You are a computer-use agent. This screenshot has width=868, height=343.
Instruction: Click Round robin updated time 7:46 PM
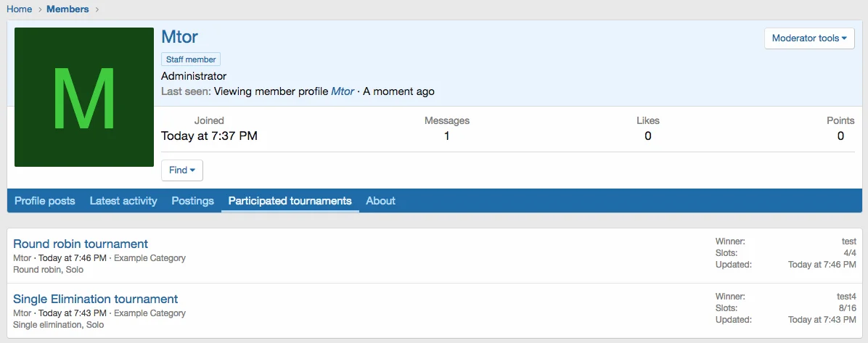click(822, 265)
